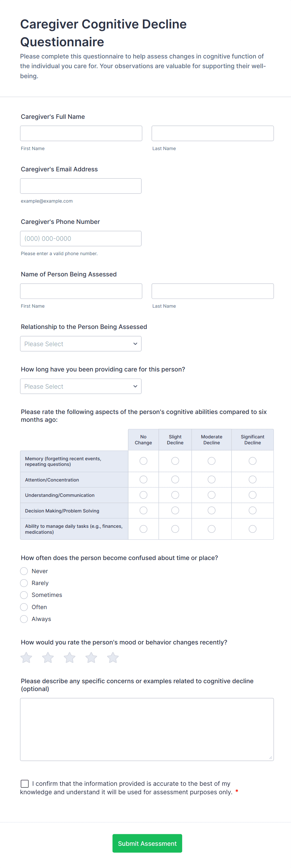Select 'Always' confusion option
The height and width of the screenshot is (868, 291).
point(24,619)
